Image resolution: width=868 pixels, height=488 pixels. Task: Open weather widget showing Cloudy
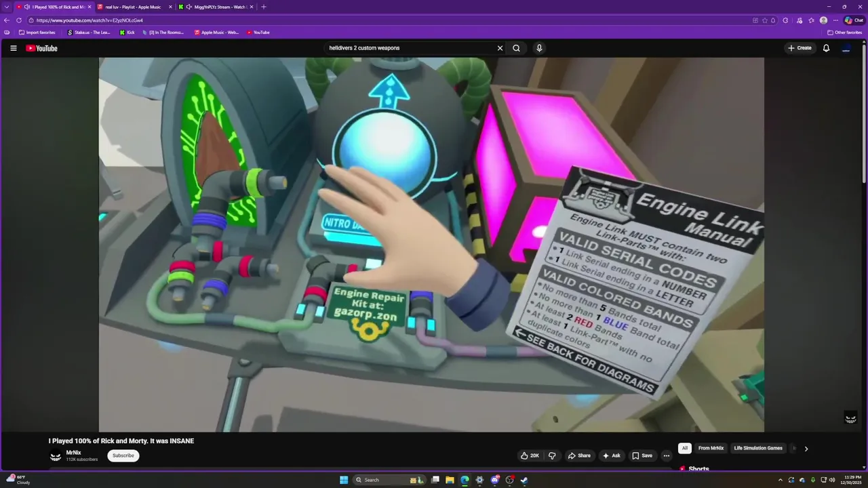(x=17, y=480)
